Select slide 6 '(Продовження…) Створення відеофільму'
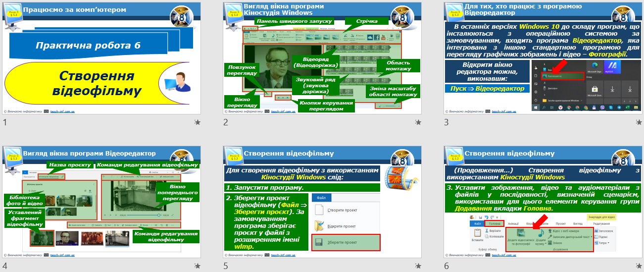The width and height of the screenshot is (644, 272). [543, 202]
